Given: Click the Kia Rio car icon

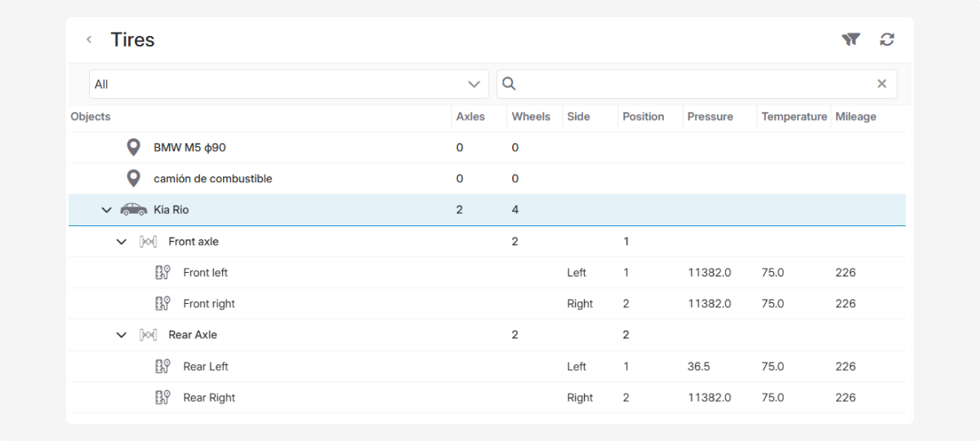Looking at the screenshot, I should (x=134, y=210).
